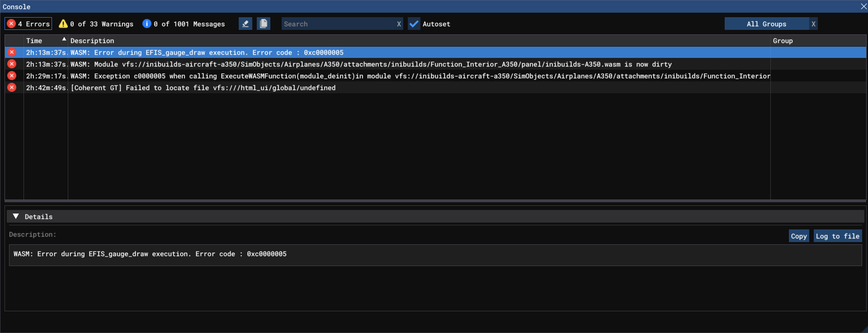Toggle the Messages filter

pyautogui.click(x=184, y=24)
